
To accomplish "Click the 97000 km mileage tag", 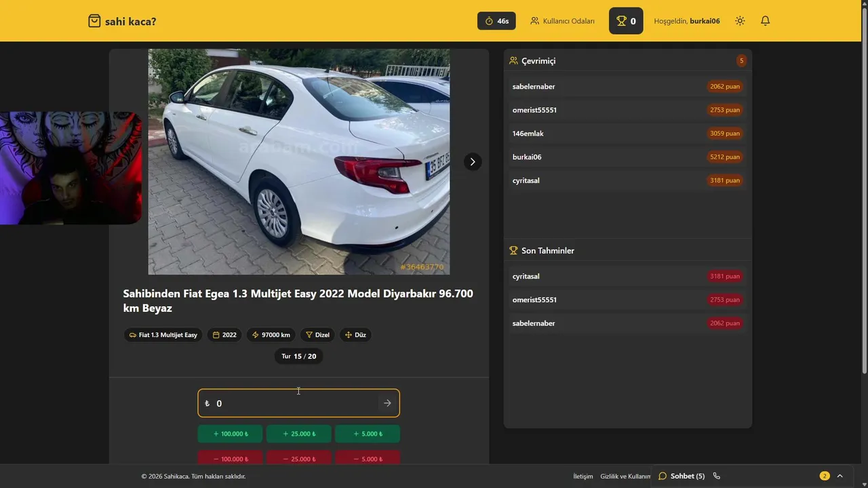I will pyautogui.click(x=271, y=335).
